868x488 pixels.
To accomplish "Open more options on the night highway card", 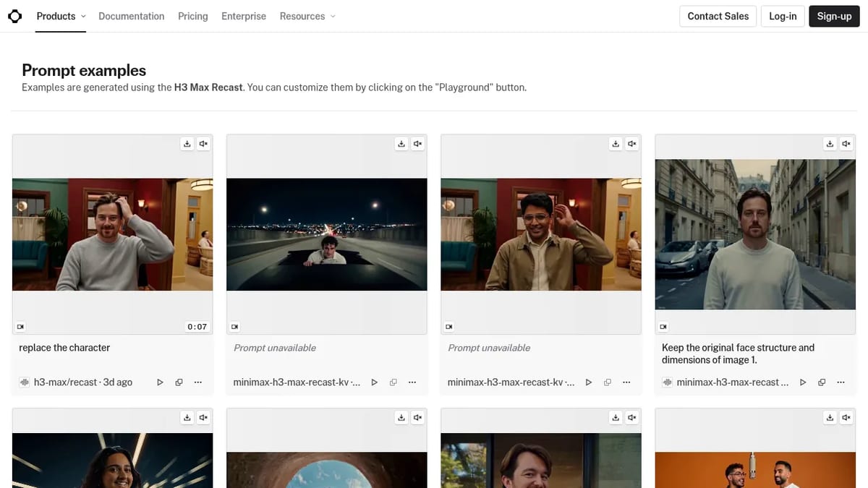I will pos(412,382).
